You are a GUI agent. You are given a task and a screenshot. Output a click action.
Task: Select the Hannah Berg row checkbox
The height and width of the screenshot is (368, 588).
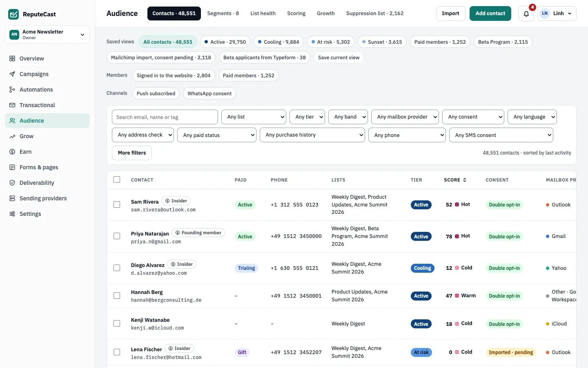(117, 296)
